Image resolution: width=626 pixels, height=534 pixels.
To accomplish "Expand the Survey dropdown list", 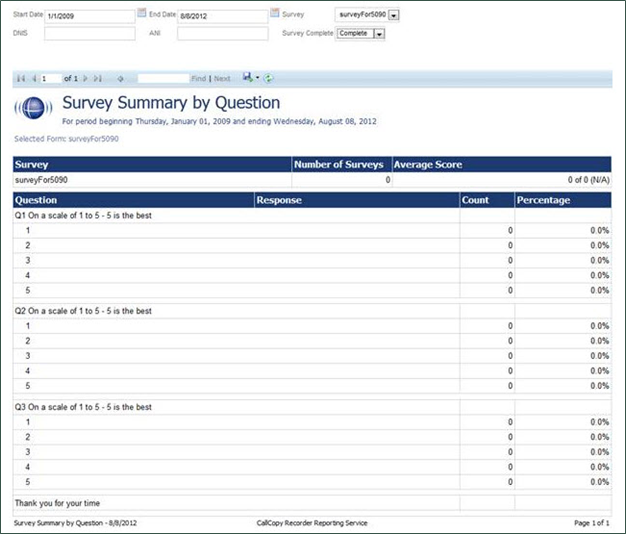I will click(393, 16).
